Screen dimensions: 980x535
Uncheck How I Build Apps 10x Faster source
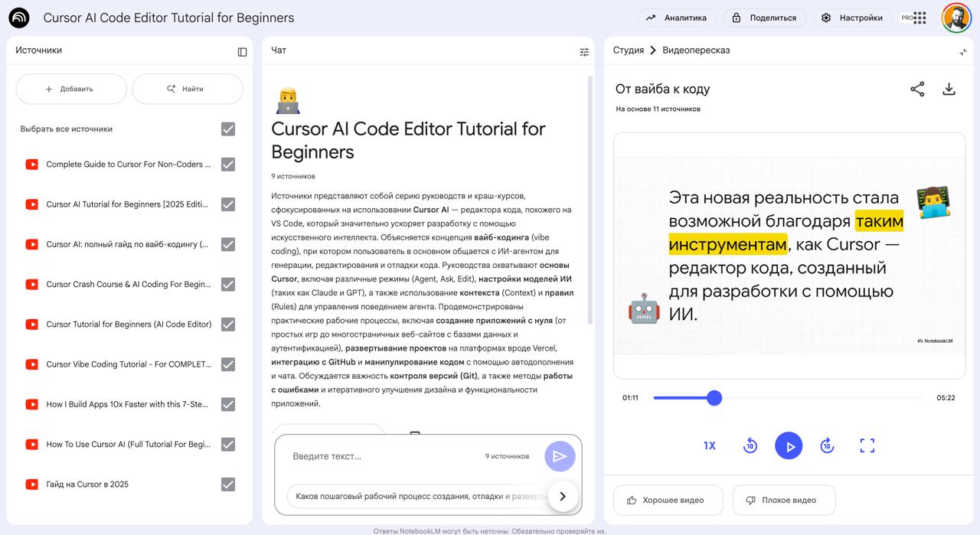pyautogui.click(x=228, y=404)
